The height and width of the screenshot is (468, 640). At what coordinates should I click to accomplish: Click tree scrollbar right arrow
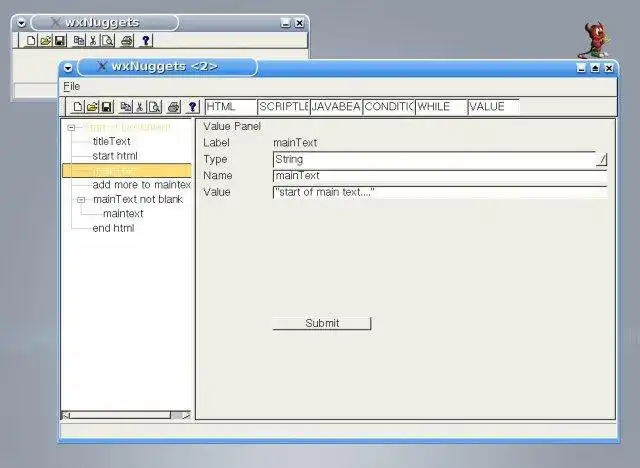pos(187,415)
